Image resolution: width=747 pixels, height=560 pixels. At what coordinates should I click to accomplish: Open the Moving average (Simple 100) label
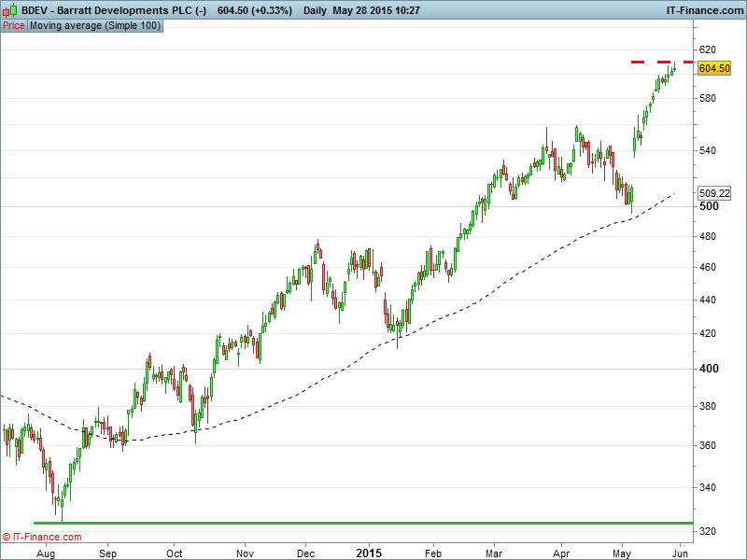95,26
